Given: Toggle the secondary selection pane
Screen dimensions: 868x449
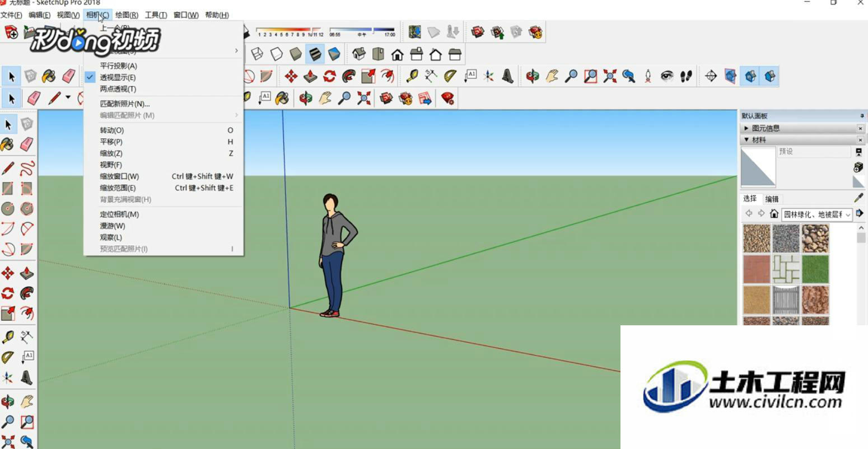Looking at the screenshot, I should click(858, 152).
